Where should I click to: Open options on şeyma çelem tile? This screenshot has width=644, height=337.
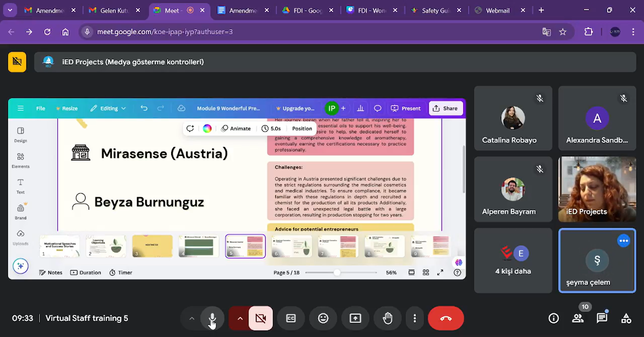coord(624,241)
